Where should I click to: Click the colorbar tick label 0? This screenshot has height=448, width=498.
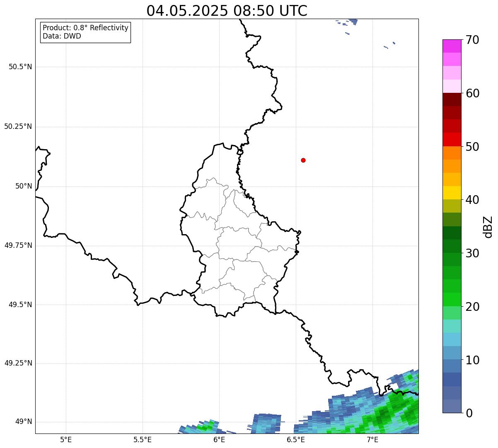pyautogui.click(x=469, y=413)
